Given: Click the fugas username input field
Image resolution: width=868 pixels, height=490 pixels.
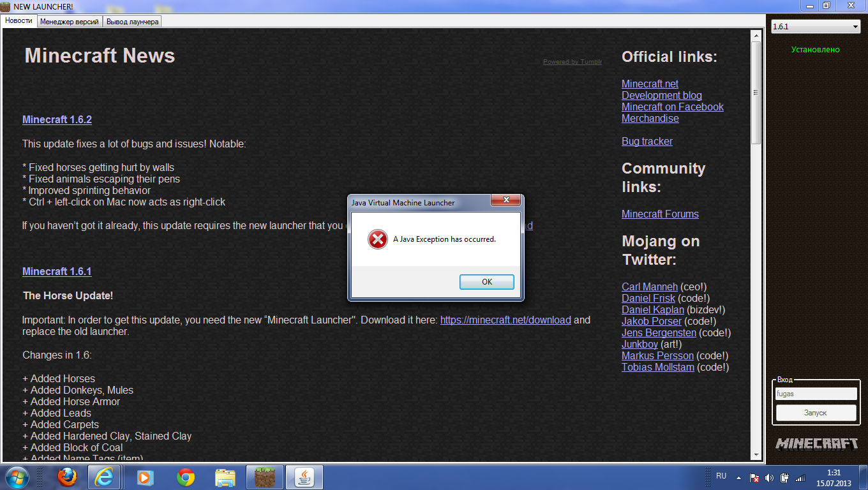Looking at the screenshot, I should point(816,394).
